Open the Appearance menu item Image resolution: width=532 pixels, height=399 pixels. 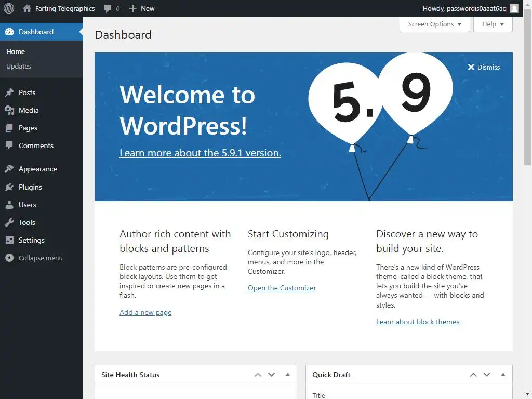[38, 169]
